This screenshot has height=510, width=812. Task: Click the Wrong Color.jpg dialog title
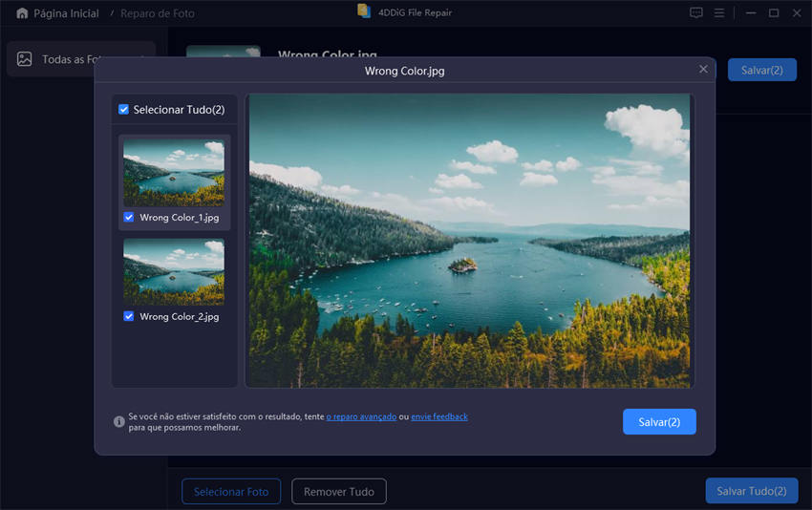[x=404, y=71]
